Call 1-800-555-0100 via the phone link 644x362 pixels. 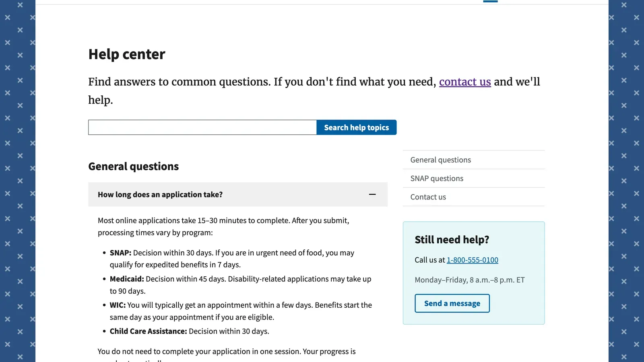coord(472,260)
